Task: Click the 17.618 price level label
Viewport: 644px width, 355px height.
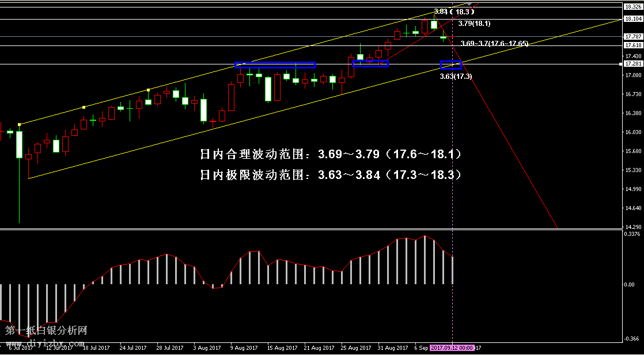Action: click(x=633, y=45)
